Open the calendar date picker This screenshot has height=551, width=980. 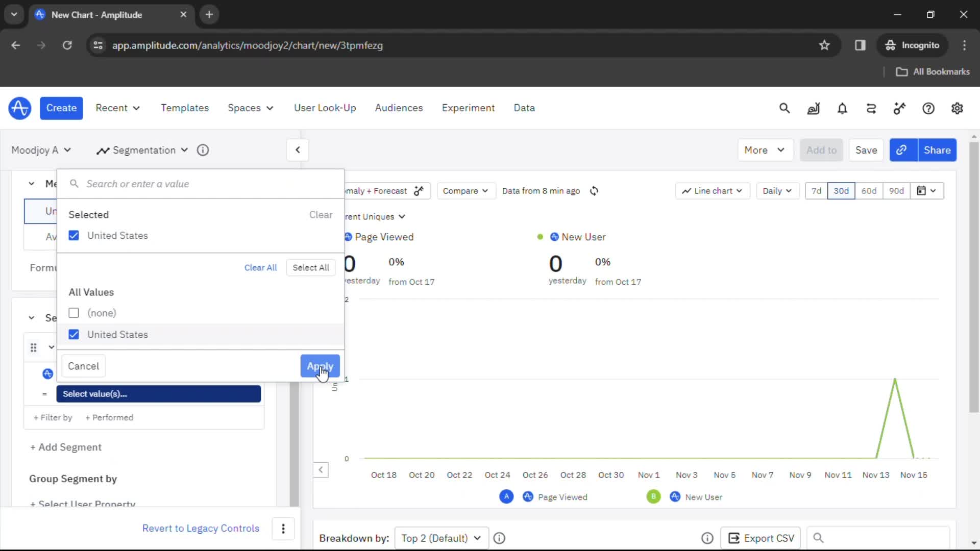[926, 191]
